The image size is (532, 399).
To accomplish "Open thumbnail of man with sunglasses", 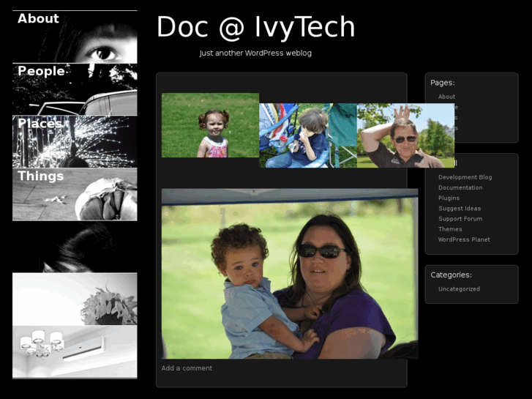I will click(406, 135).
